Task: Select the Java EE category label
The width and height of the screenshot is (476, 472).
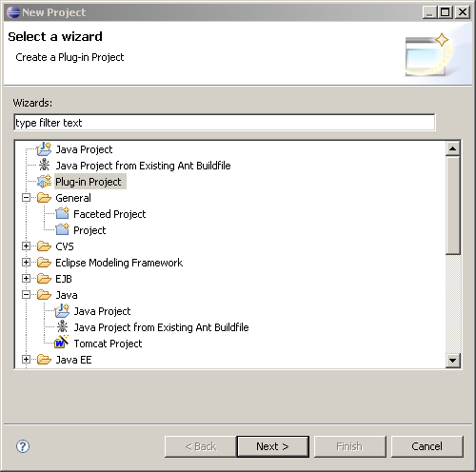Action: pyautogui.click(x=73, y=360)
